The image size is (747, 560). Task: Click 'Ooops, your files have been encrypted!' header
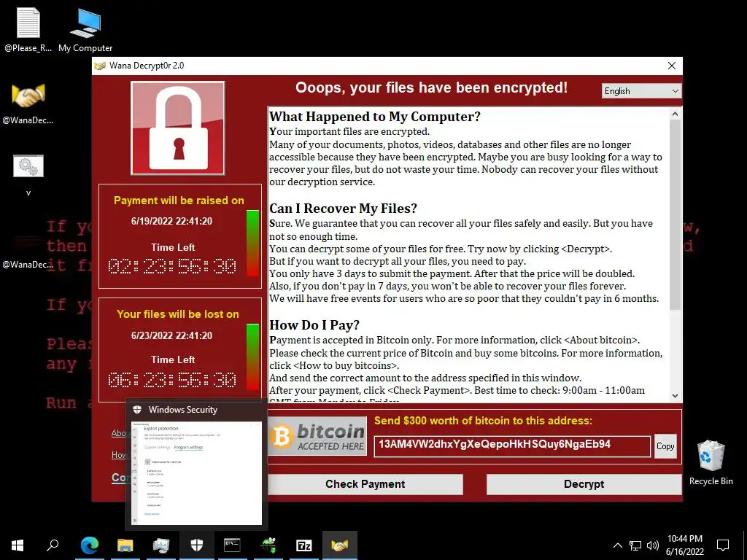[431, 87]
